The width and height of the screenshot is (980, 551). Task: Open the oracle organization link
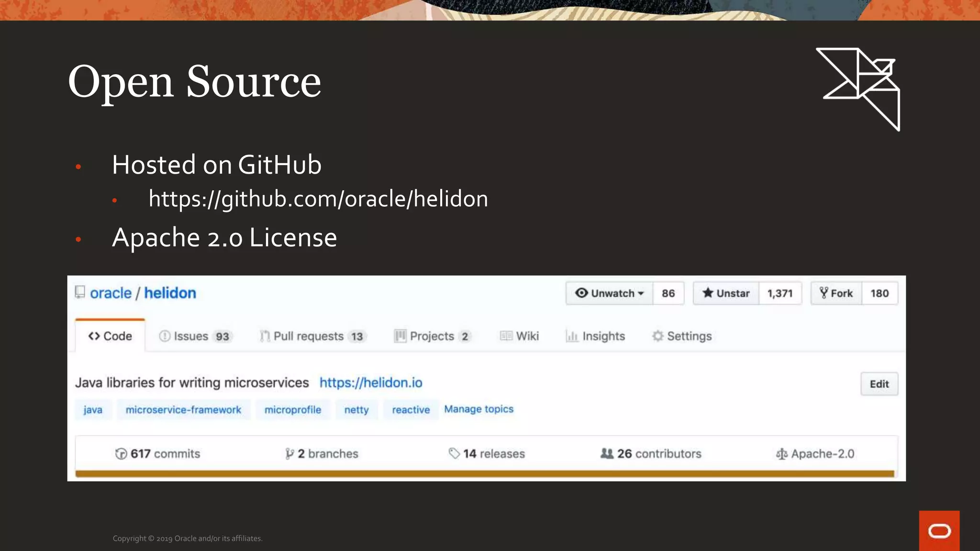pyautogui.click(x=111, y=293)
